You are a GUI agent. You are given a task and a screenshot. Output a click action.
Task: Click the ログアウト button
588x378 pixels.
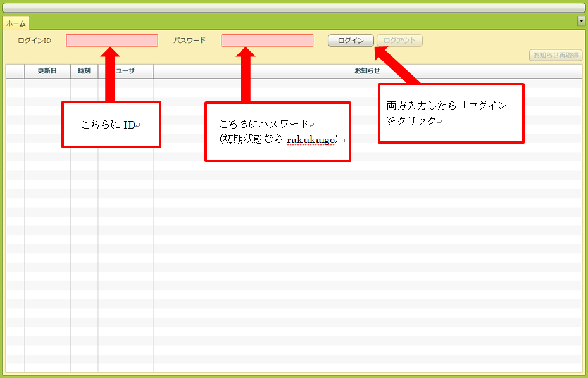(399, 41)
